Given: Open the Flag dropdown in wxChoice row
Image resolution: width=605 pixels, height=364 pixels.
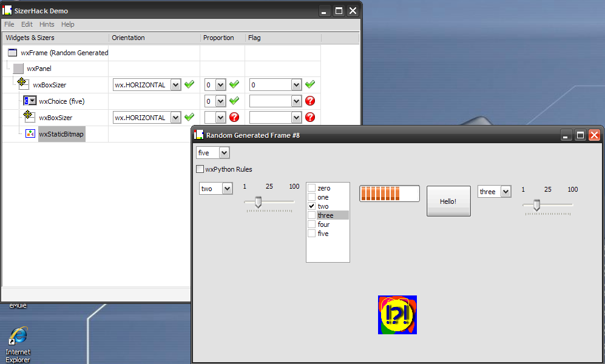Looking at the screenshot, I should (x=296, y=101).
